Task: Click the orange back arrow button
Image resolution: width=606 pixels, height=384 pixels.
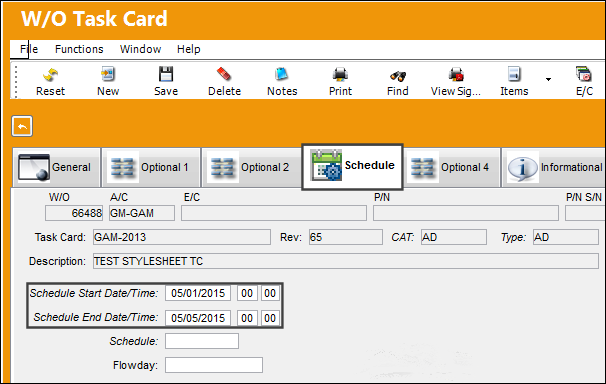Action: click(22, 126)
